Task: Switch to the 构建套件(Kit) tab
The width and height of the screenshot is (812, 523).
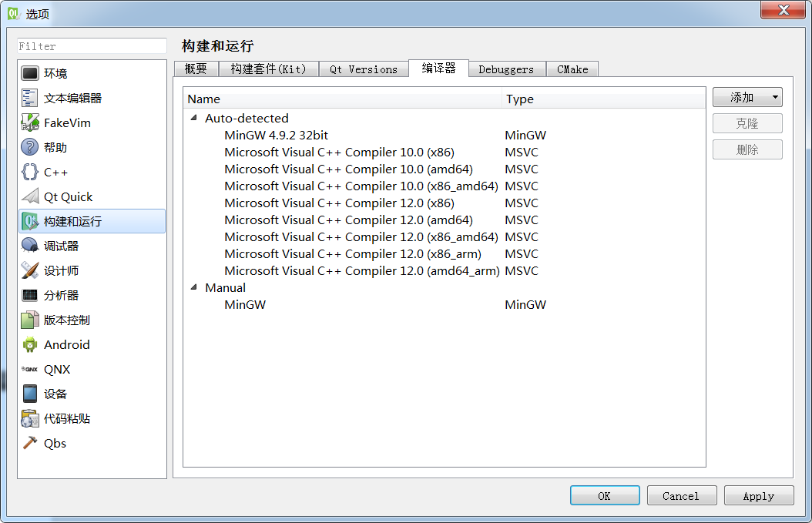Action: (x=268, y=69)
